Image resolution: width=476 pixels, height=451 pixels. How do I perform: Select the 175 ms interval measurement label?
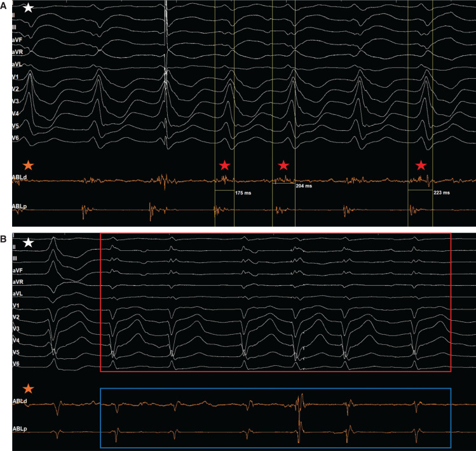coord(243,193)
